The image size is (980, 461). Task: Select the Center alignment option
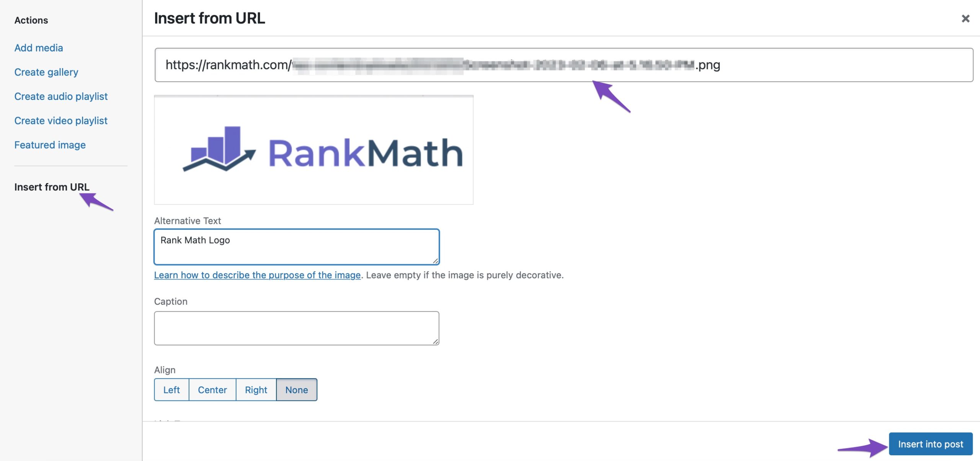click(x=212, y=389)
